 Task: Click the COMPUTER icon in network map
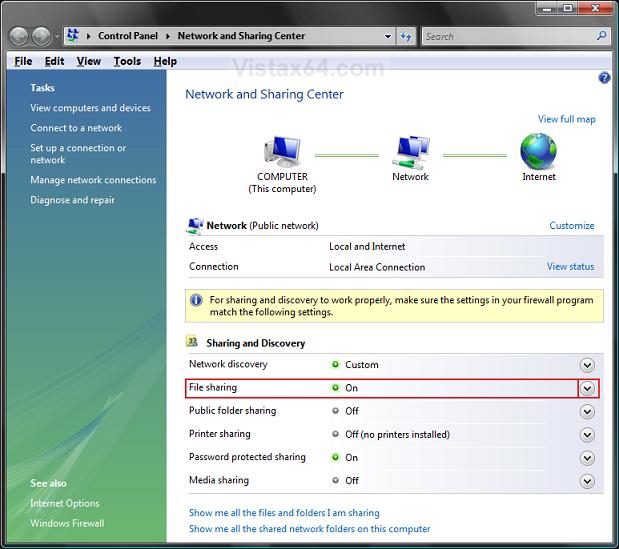point(282,152)
